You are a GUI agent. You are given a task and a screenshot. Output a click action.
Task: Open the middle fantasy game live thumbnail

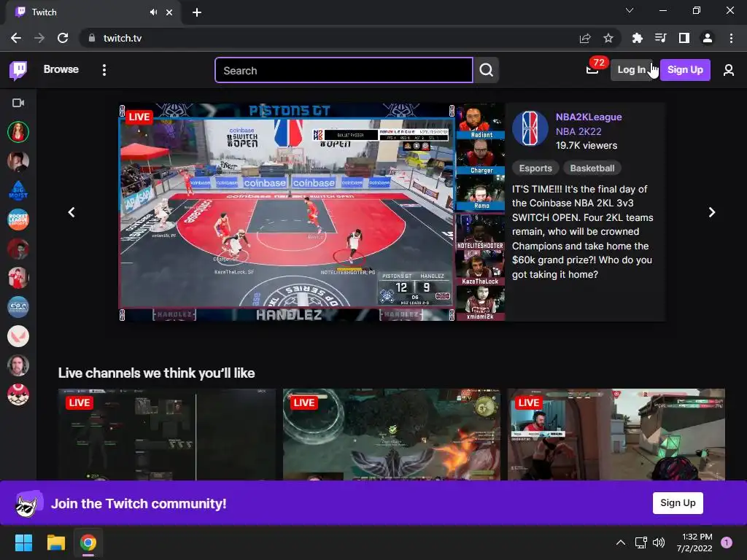[x=392, y=435]
